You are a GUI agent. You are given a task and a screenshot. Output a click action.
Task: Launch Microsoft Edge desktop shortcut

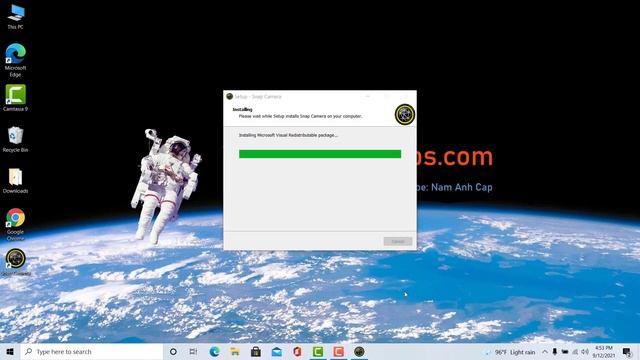(16, 60)
